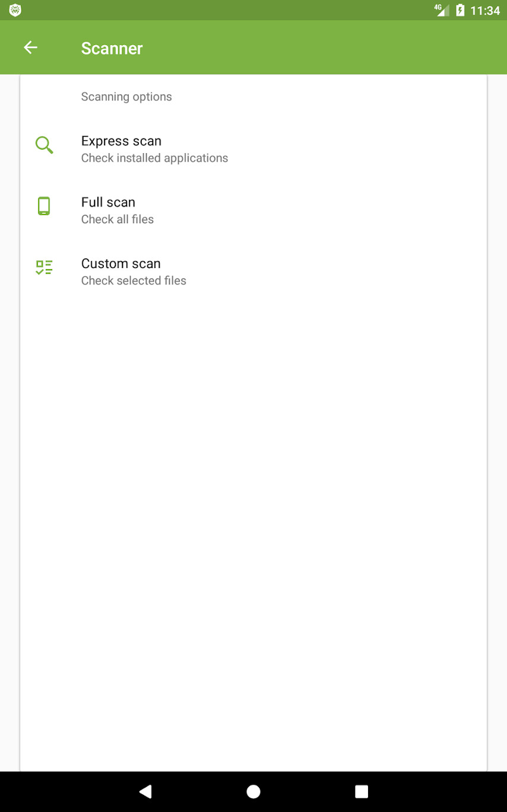This screenshot has height=812, width=507.
Task: Click the empty card area below Custom scan
Action: tap(253, 505)
